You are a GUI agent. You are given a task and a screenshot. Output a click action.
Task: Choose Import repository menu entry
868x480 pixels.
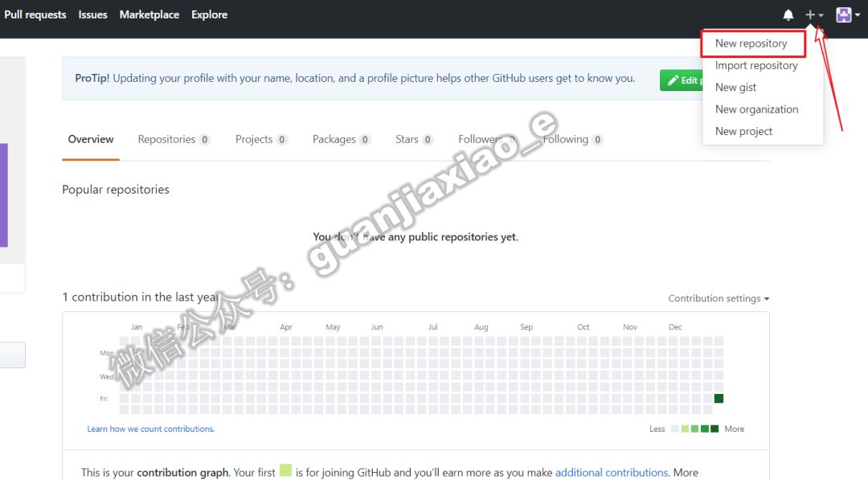[x=756, y=65]
